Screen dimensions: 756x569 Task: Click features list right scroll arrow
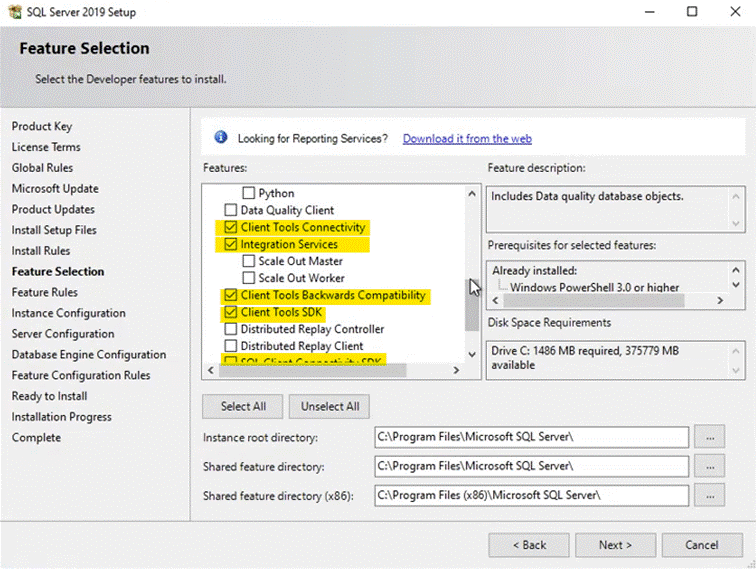click(x=456, y=370)
